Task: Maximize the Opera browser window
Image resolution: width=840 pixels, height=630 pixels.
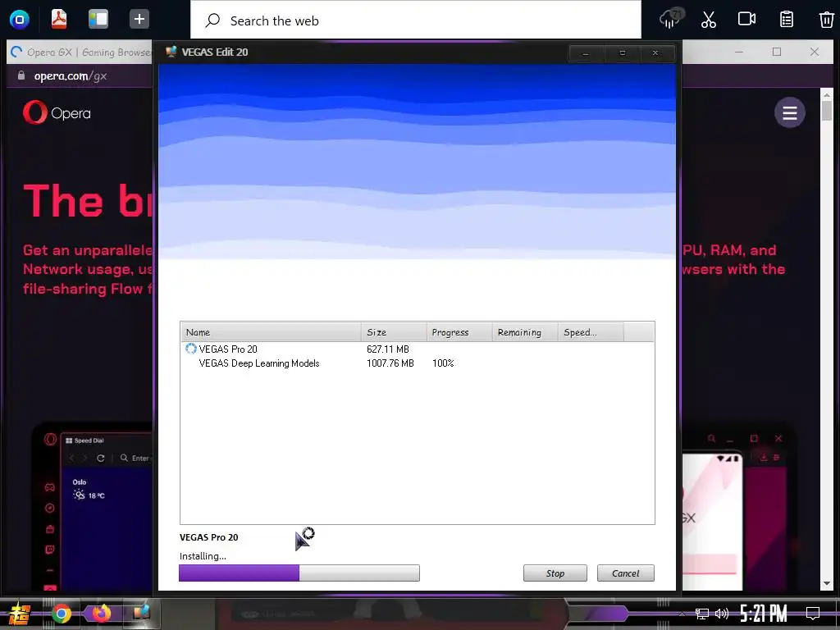Action: coord(777,52)
